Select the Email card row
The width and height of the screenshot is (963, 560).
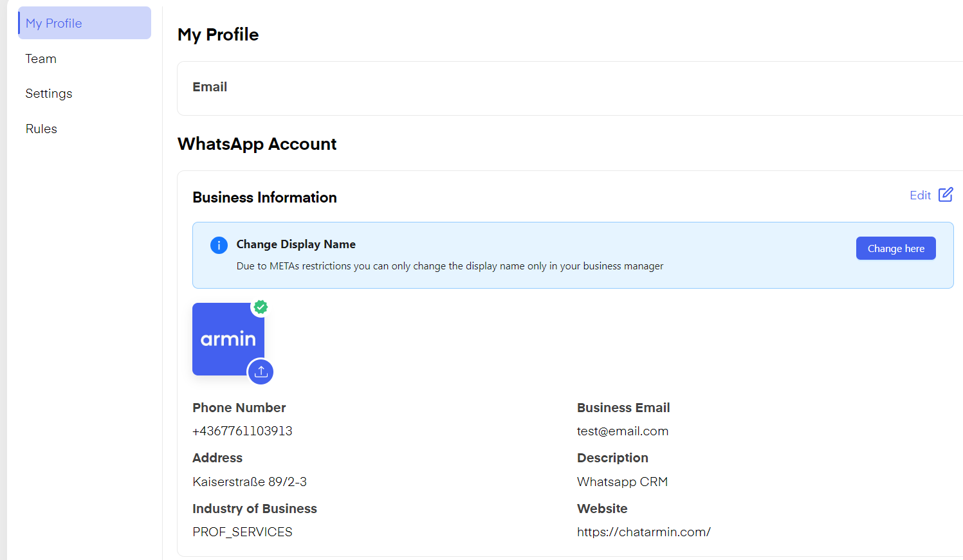point(569,87)
